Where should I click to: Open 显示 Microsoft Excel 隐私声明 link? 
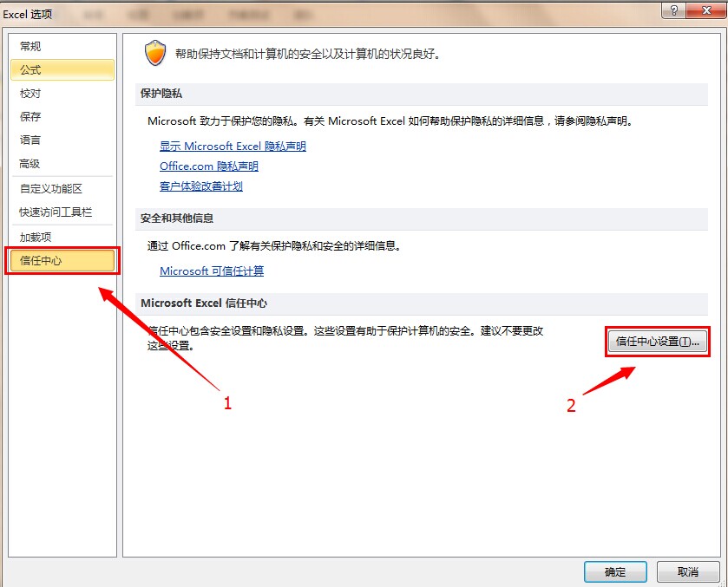click(x=233, y=147)
